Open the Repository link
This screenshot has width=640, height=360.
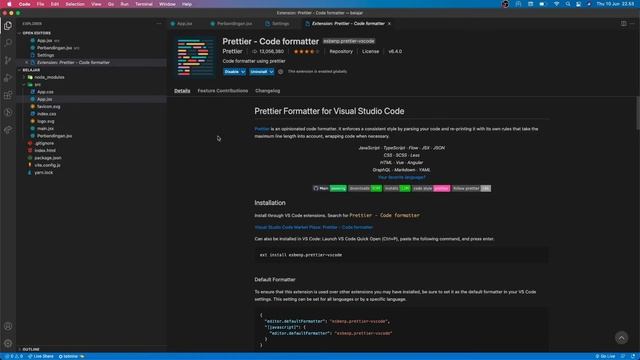point(341,51)
